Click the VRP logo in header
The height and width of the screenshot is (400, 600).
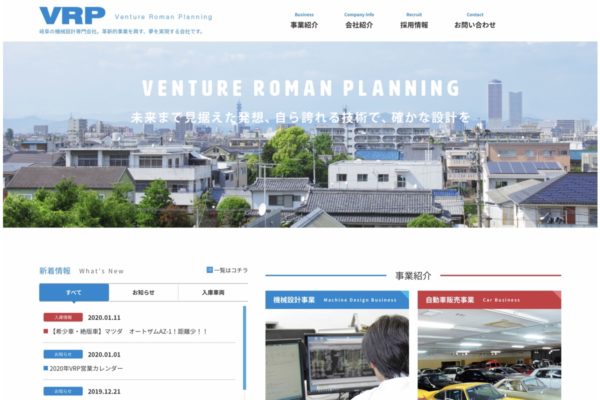[72, 16]
